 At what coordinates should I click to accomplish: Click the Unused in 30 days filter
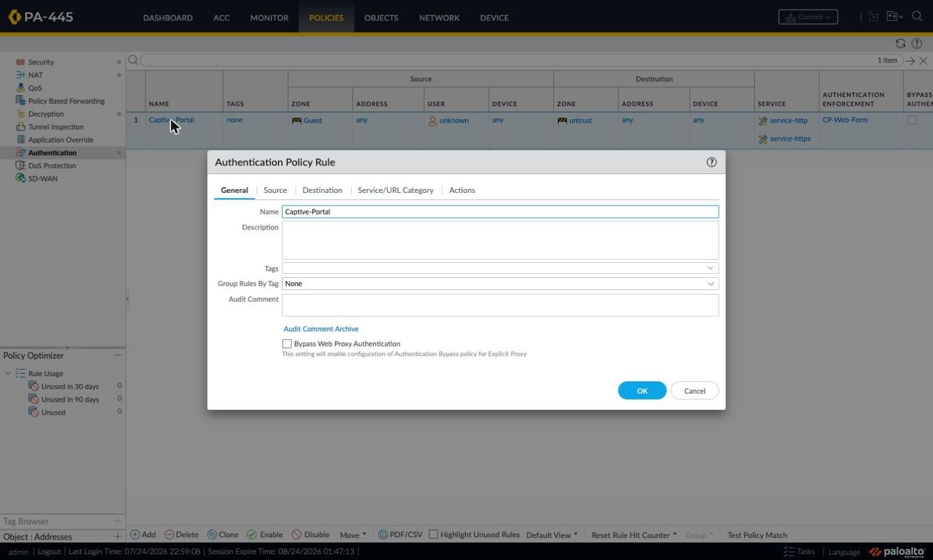click(70, 387)
